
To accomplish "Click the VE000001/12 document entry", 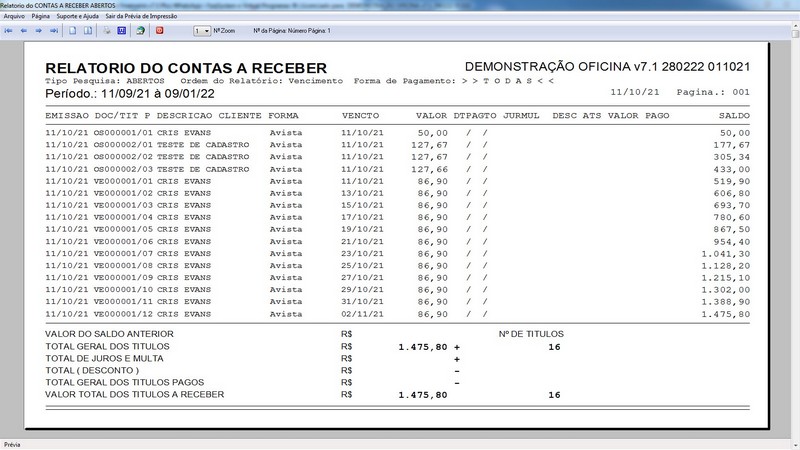I will [x=123, y=314].
